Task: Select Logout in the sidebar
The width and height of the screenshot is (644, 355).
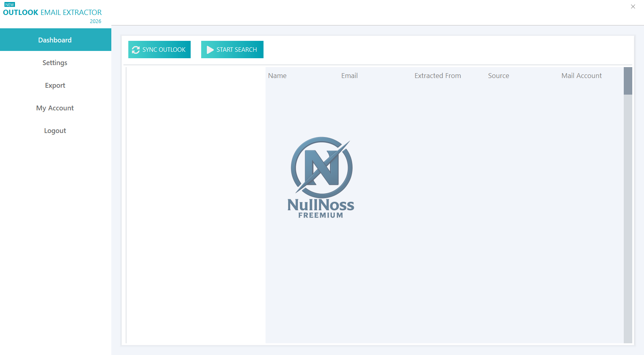Action: click(x=55, y=131)
